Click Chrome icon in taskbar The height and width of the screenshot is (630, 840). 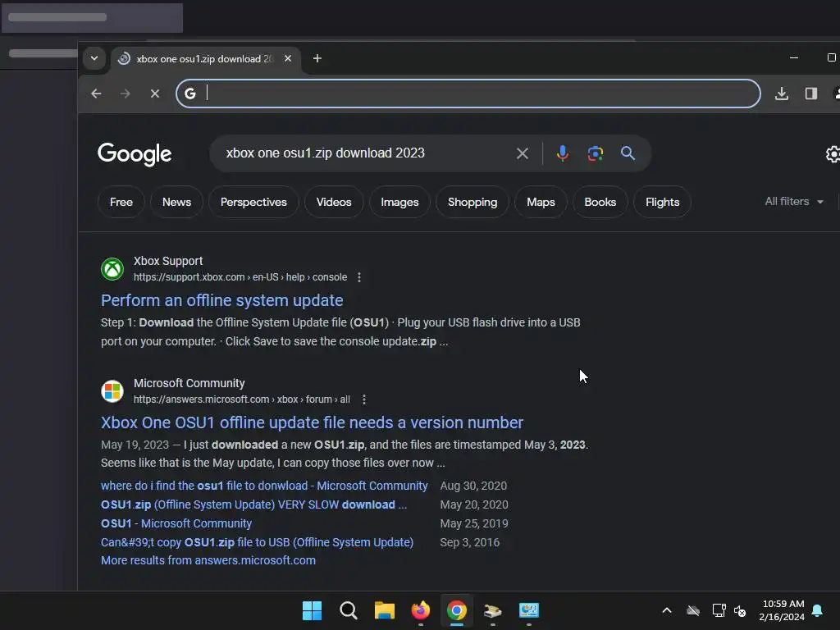tap(457, 610)
